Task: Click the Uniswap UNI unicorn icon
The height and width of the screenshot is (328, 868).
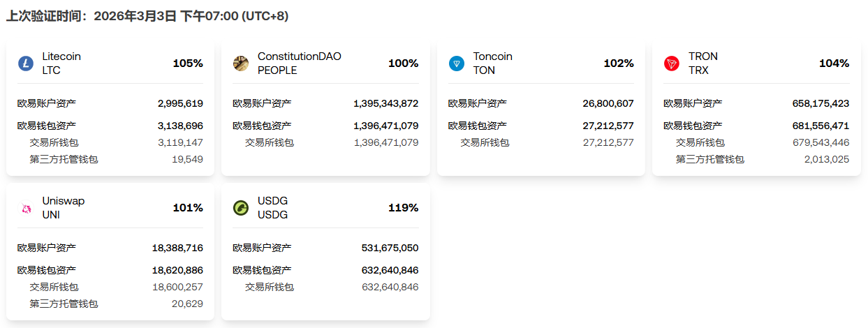Action: point(26,208)
